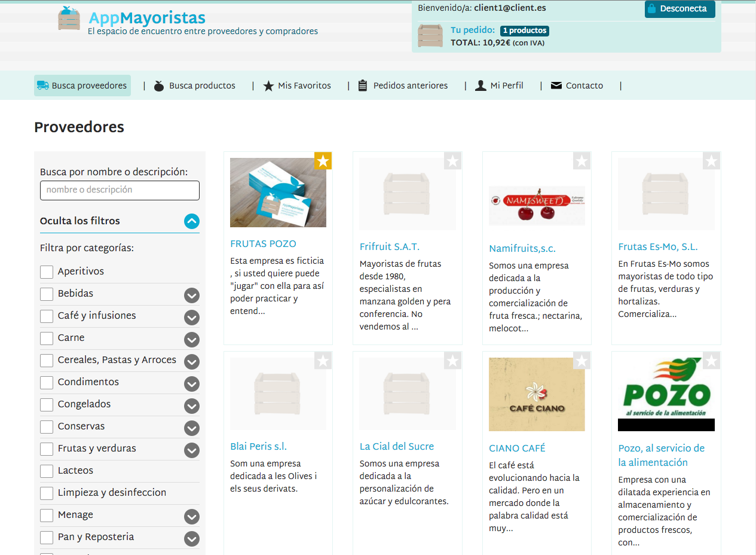The image size is (756, 555).
Task: Expand the Bebidas subcategories arrow
Action: (x=191, y=295)
